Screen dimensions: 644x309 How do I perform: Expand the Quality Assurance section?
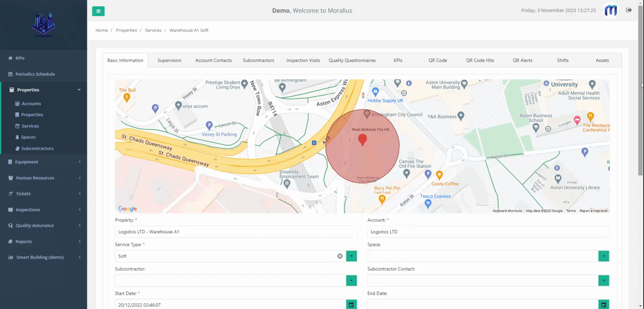[43, 225]
